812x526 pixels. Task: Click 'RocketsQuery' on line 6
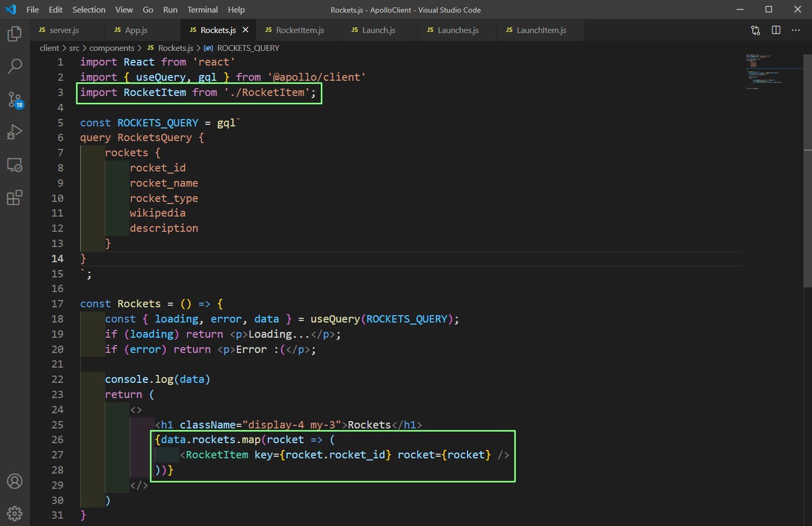155,137
